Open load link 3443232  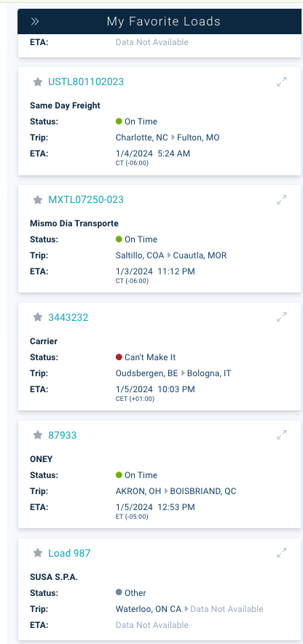point(68,317)
